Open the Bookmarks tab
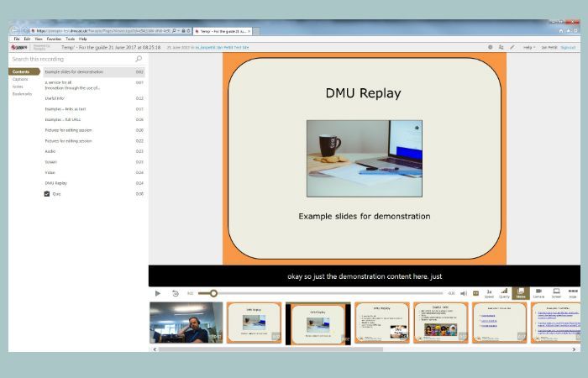The height and width of the screenshot is (378, 588). click(22, 94)
